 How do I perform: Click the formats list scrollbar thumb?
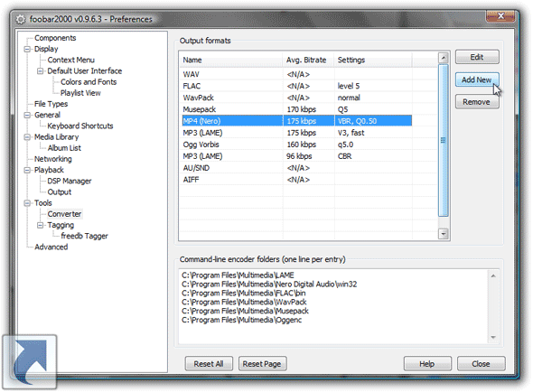[444, 140]
